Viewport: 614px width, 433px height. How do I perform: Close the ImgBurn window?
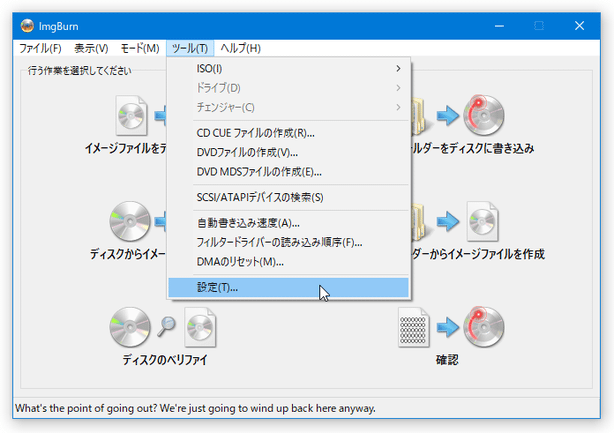coord(580,26)
